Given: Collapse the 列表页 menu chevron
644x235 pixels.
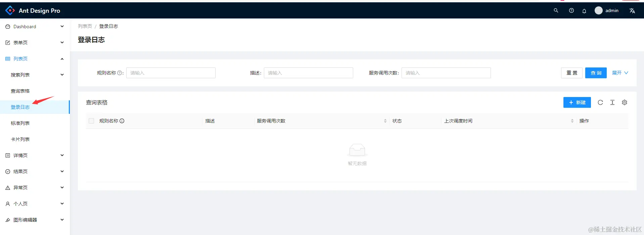Looking at the screenshot, I should point(62,59).
